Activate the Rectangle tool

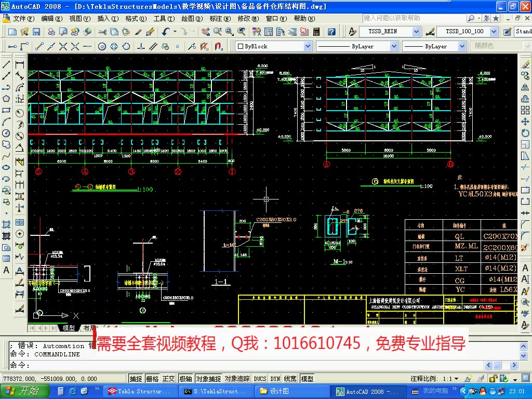click(x=6, y=111)
